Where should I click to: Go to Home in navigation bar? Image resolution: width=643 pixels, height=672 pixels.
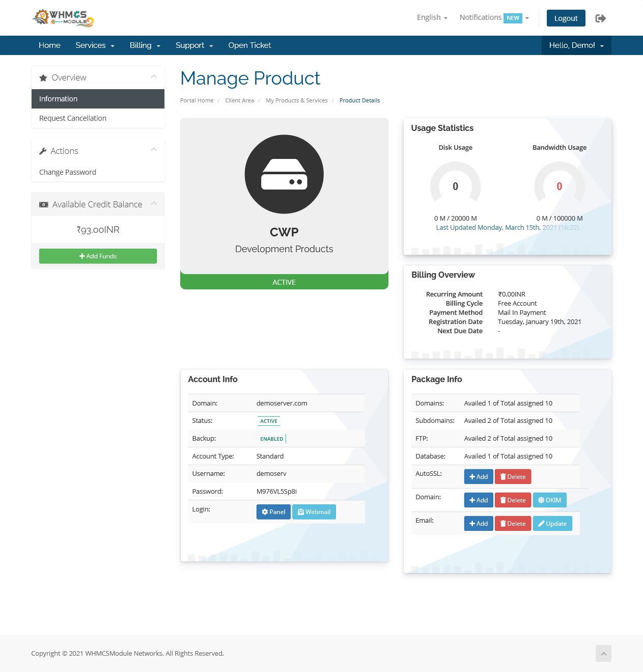(49, 45)
